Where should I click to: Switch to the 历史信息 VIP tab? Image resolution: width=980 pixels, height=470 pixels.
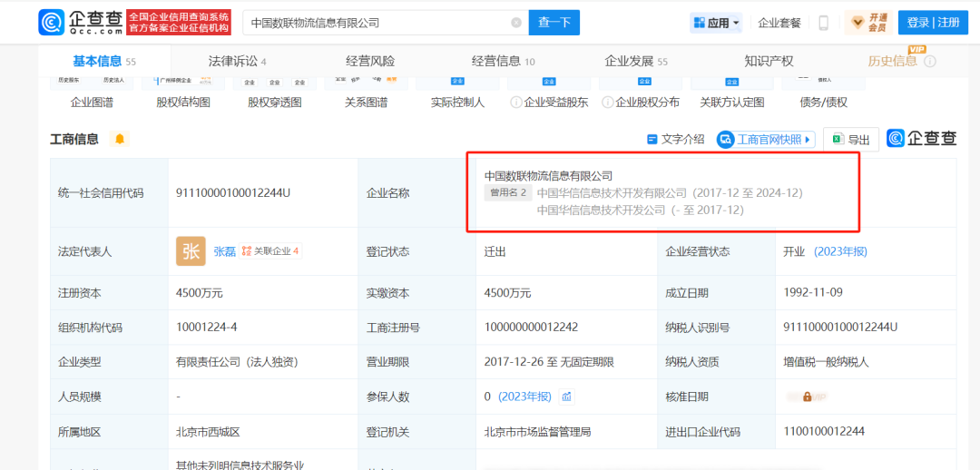click(x=893, y=62)
